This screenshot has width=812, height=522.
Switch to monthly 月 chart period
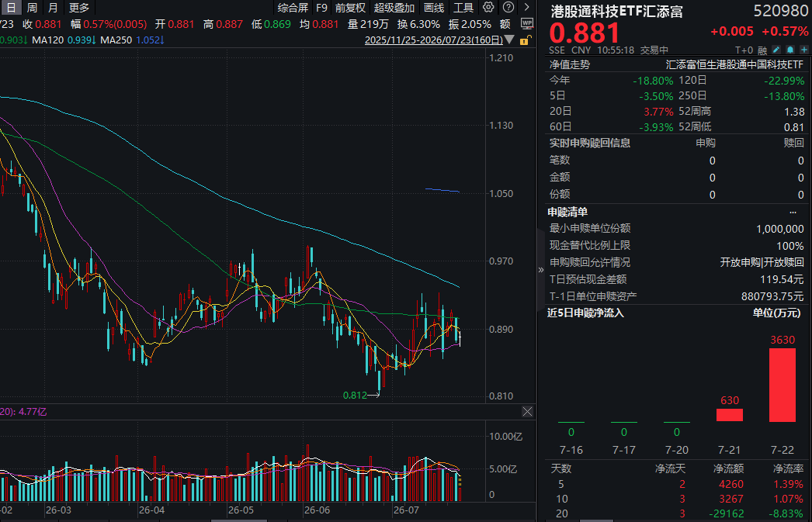(x=53, y=8)
